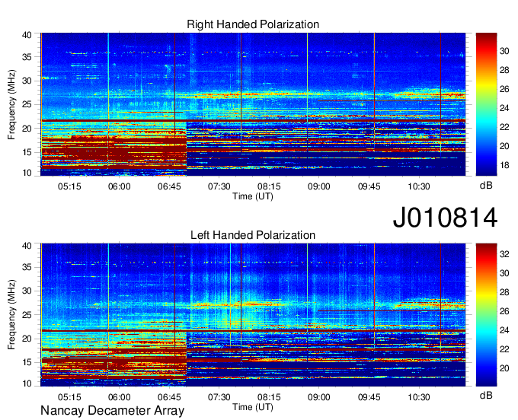Screen dimensions: 518x420
Task: Click the 07:30 tick of the Left Handed plot
Action: click(x=219, y=397)
